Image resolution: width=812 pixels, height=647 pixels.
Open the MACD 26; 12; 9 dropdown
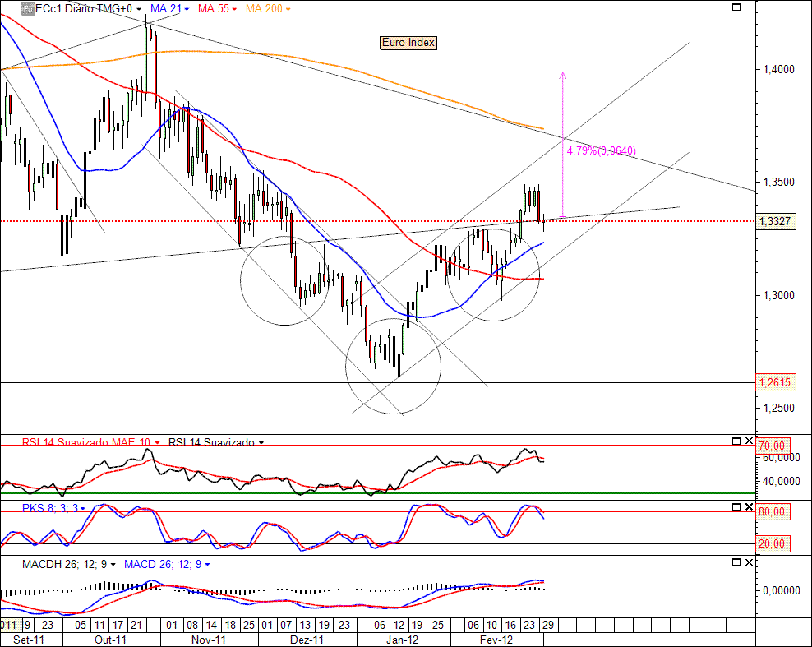tap(208, 565)
